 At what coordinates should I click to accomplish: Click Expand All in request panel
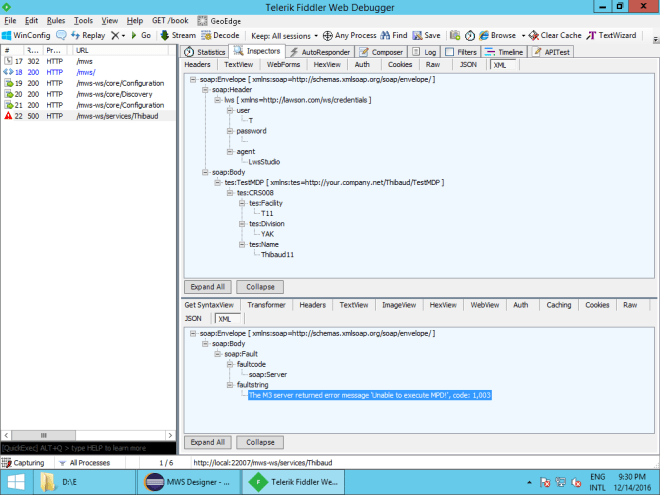[208, 286]
